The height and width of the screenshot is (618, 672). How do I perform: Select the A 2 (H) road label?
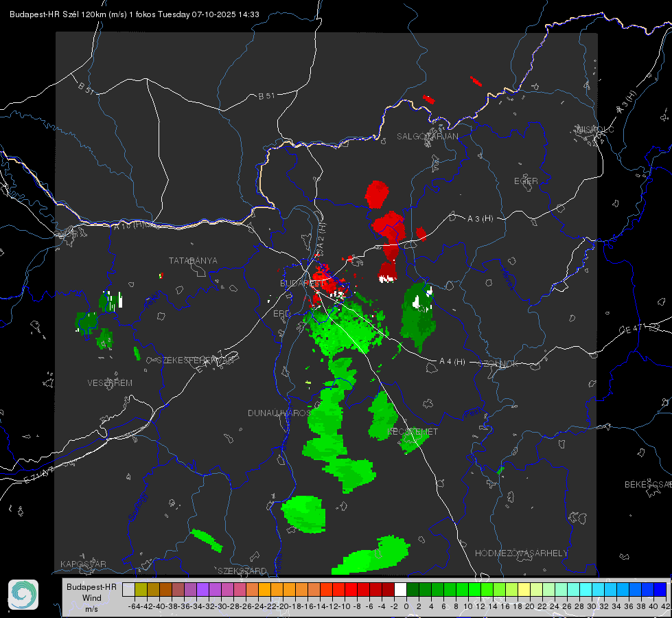pyautogui.click(x=321, y=236)
